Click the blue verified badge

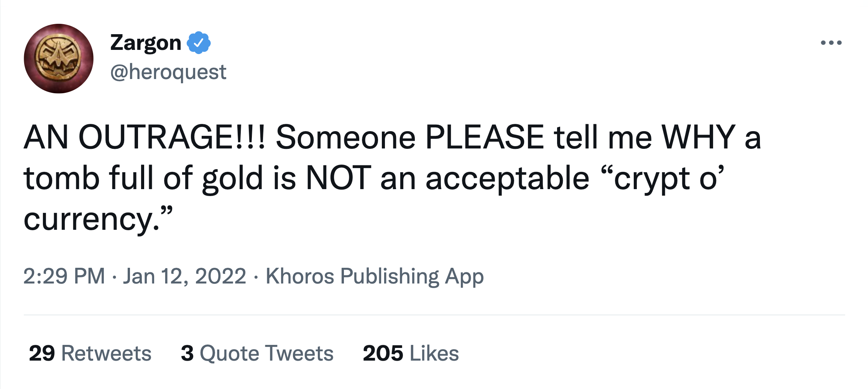(x=199, y=43)
